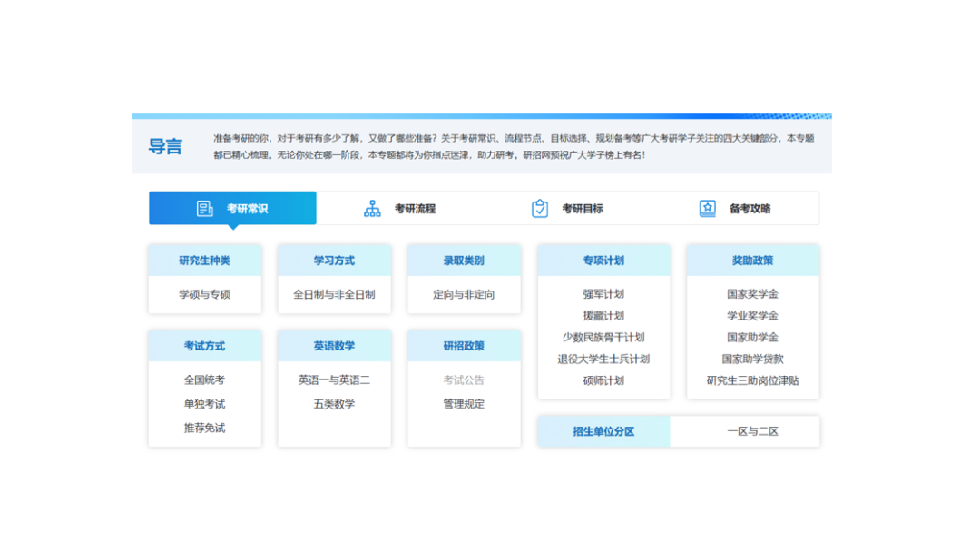The width and height of the screenshot is (980, 552).
Task: Click the 考研流程 flowchart icon
Action: [x=372, y=209]
